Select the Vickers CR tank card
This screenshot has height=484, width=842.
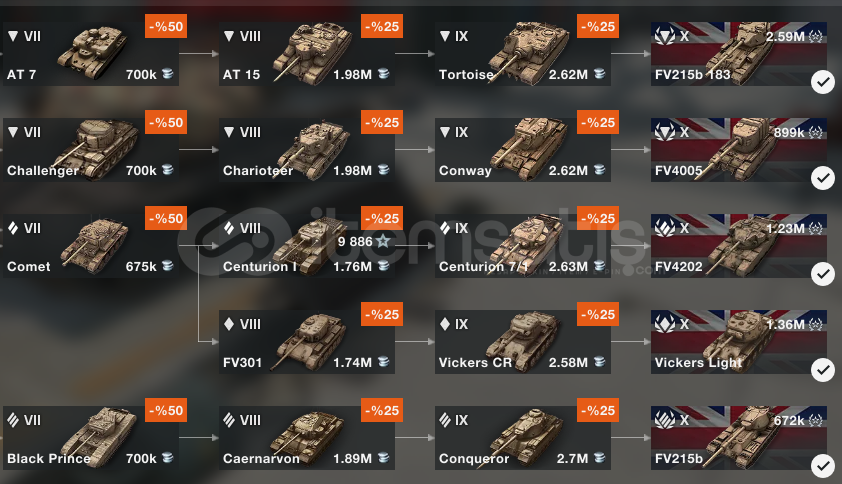pos(522,342)
